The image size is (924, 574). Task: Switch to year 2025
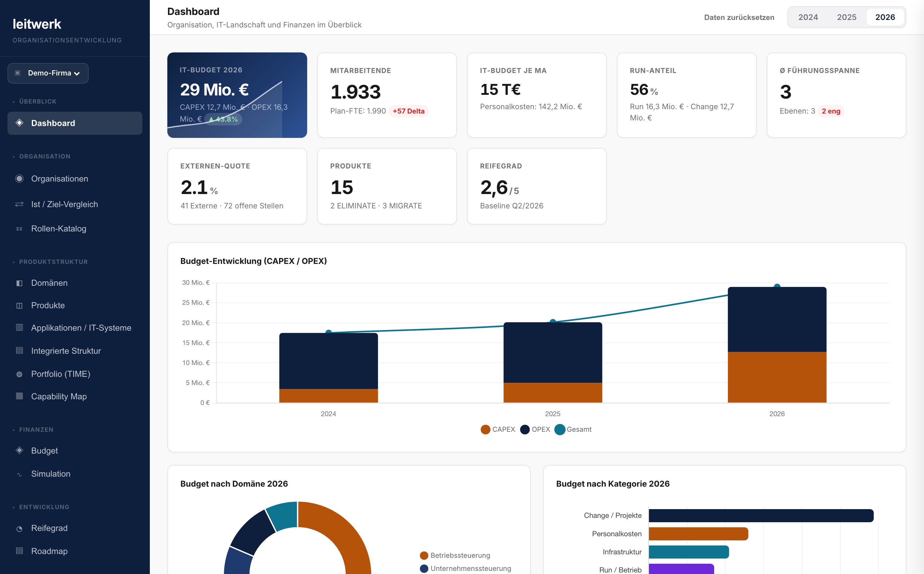(x=847, y=17)
